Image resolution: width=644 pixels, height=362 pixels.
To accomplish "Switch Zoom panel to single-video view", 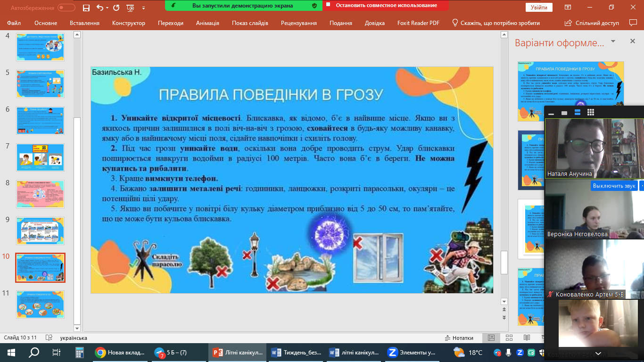I will 564,113.
